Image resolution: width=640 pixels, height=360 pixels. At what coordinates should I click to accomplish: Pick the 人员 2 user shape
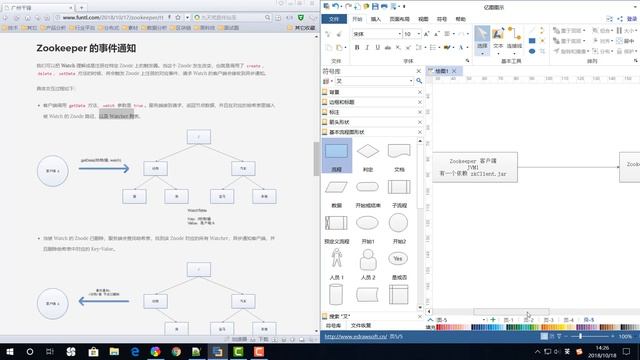point(368,264)
